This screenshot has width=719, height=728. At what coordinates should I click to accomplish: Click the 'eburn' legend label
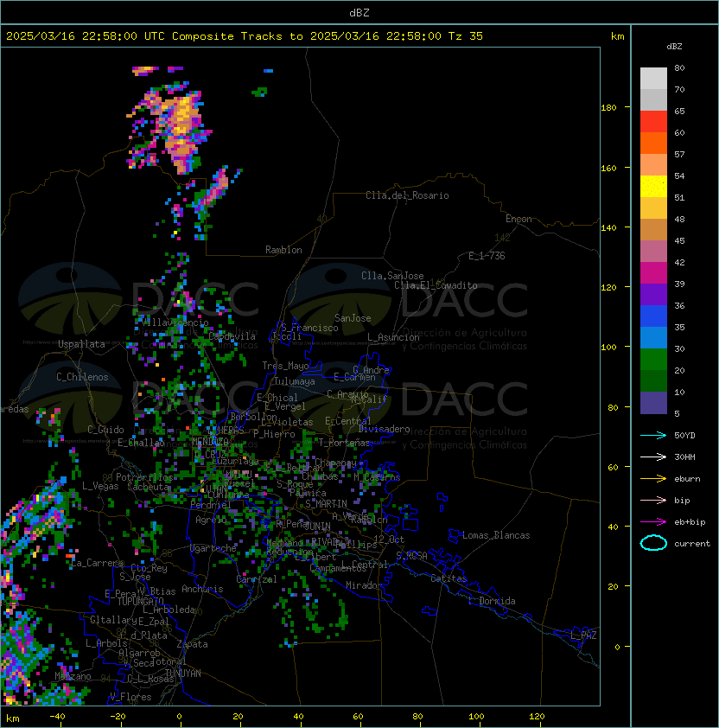pyautogui.click(x=687, y=479)
